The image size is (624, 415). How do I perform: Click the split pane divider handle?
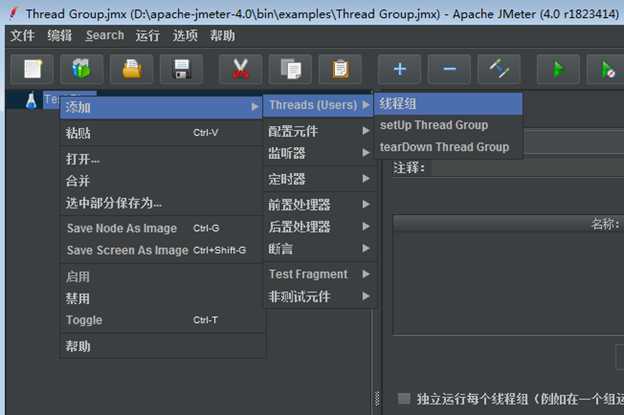[377, 399]
